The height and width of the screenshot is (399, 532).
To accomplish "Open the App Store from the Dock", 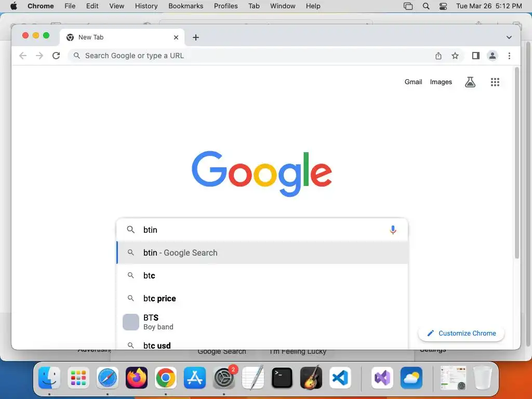I will click(195, 378).
